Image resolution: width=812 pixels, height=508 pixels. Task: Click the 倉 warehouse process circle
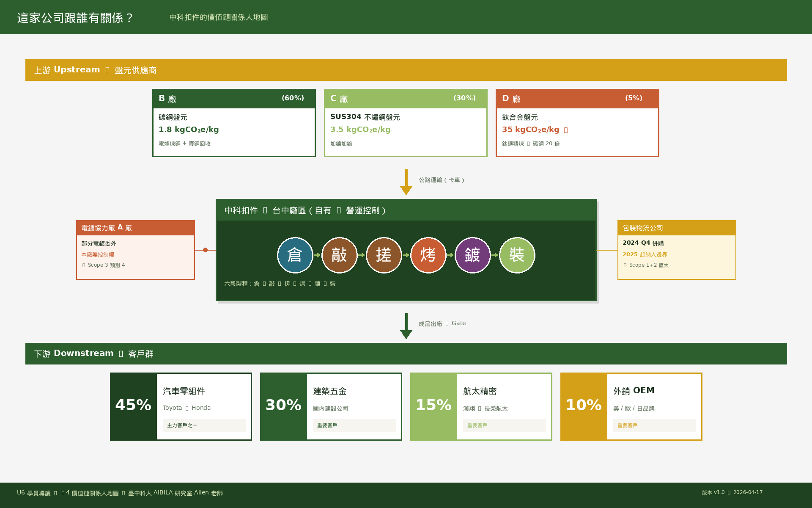[x=295, y=255]
